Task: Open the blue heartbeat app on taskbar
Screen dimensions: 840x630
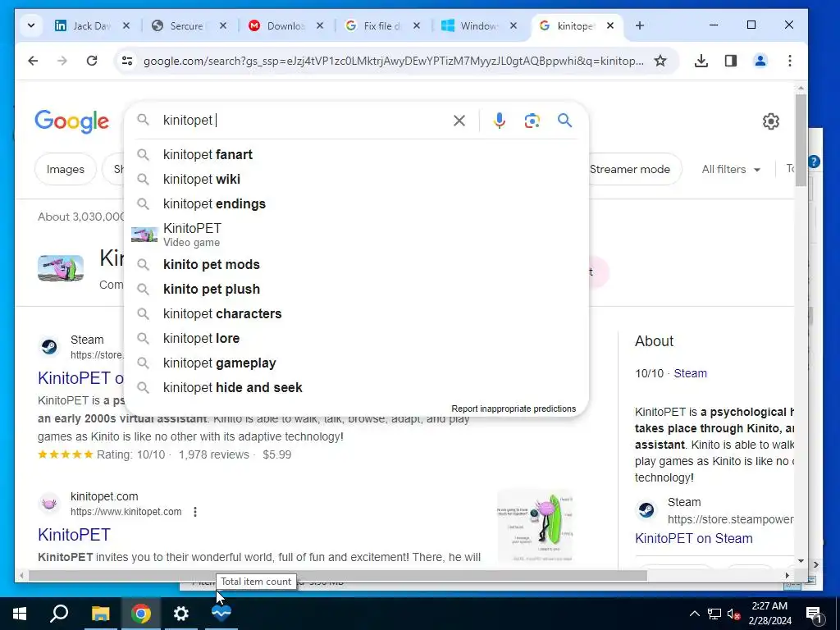Action: pos(221,614)
